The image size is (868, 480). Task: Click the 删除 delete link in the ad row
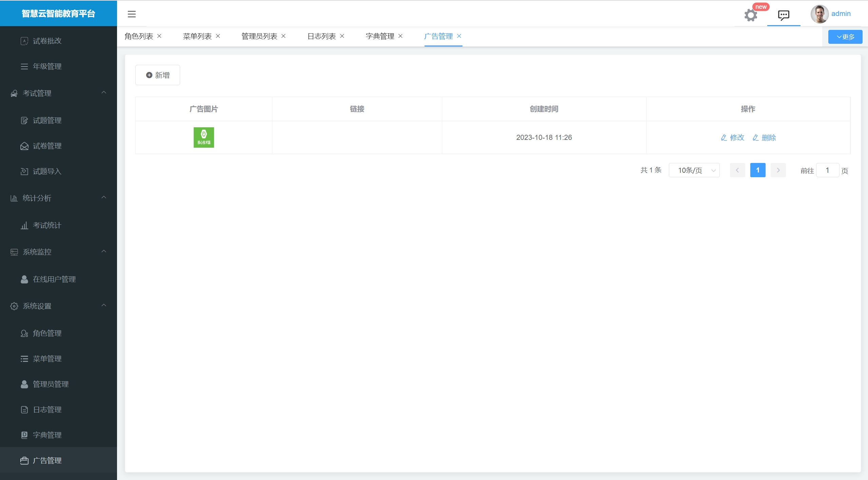pyautogui.click(x=765, y=137)
